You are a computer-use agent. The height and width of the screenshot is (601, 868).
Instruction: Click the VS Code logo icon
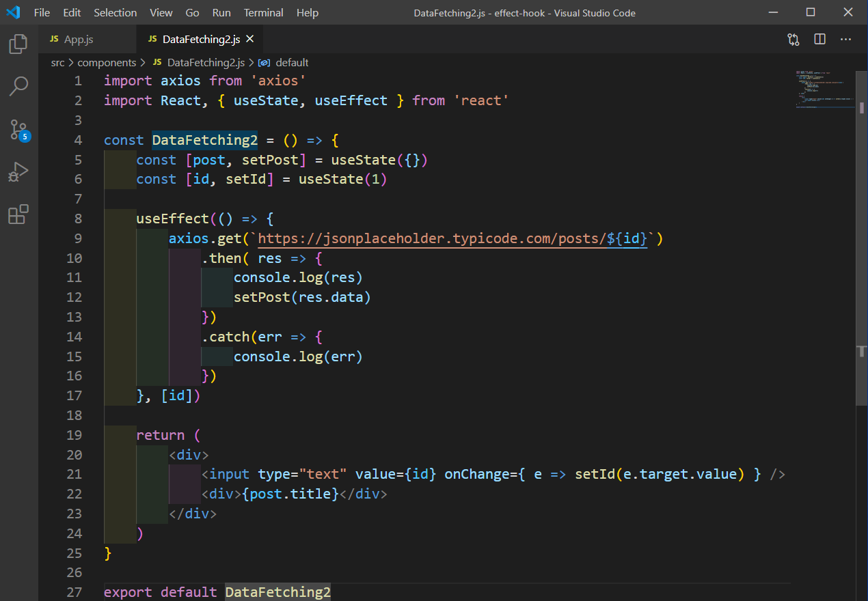(x=13, y=12)
